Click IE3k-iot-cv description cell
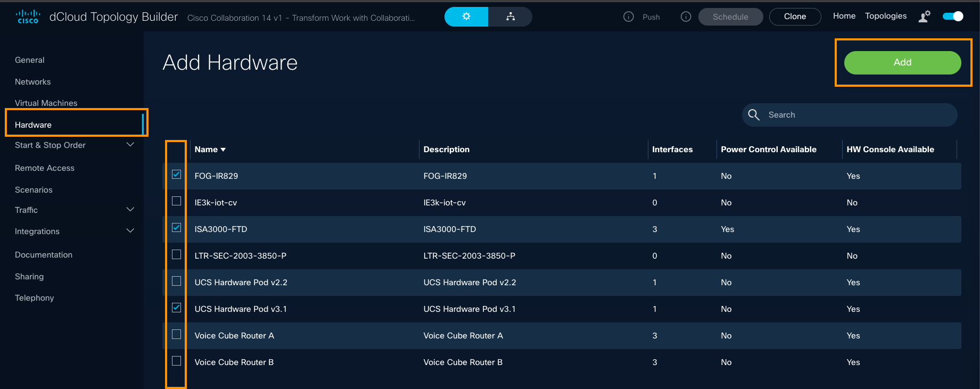 (x=444, y=203)
